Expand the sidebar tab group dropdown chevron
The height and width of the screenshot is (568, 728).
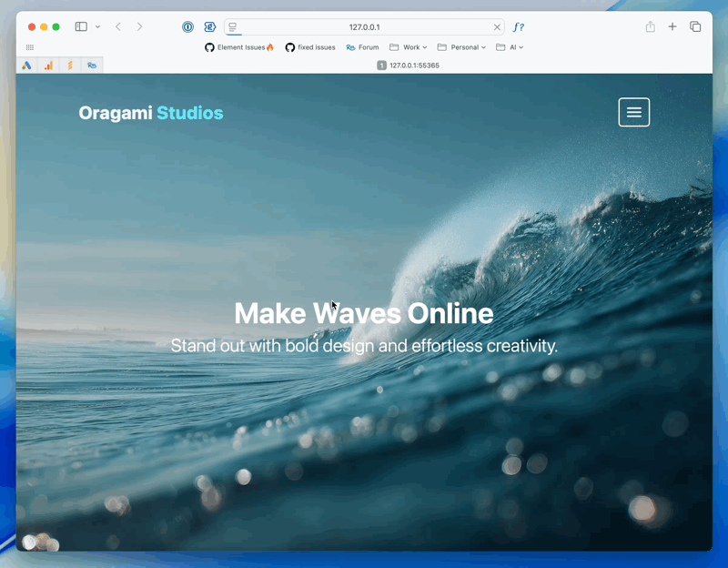pyautogui.click(x=97, y=27)
